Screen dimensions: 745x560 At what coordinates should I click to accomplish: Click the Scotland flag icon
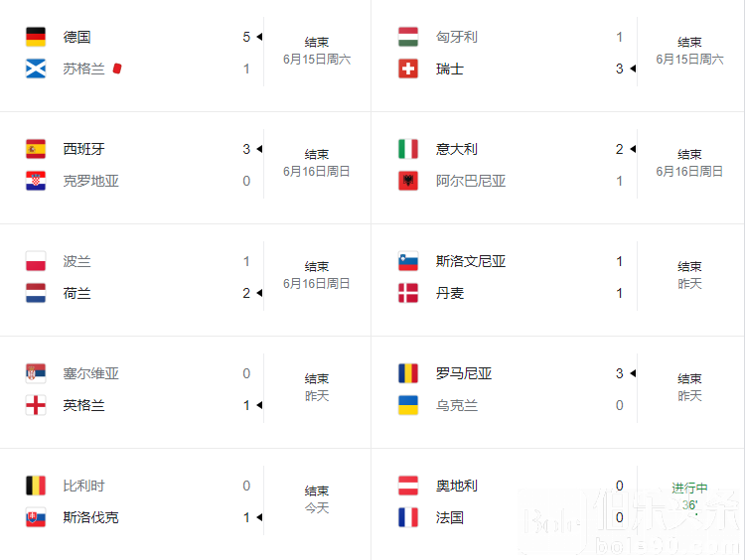click(x=36, y=69)
